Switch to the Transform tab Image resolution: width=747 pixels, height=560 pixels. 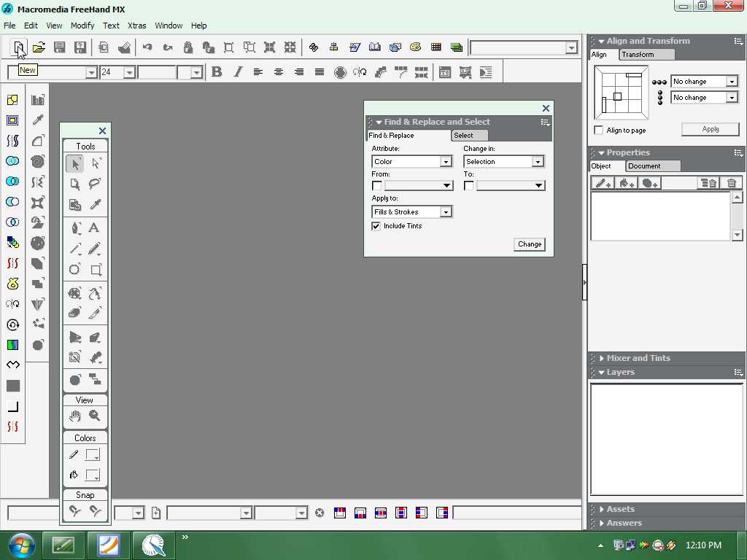click(647, 54)
